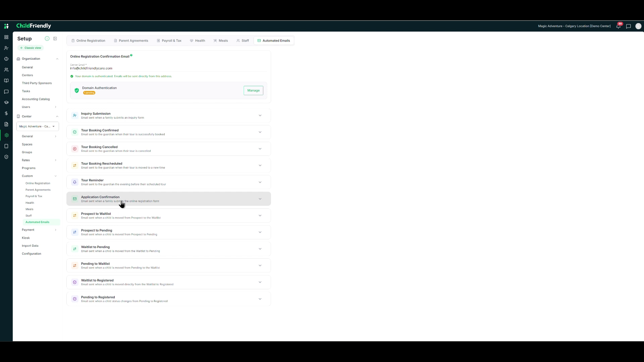
Task: Expand Tour Booking Confirmed chevron
Action: click(260, 132)
